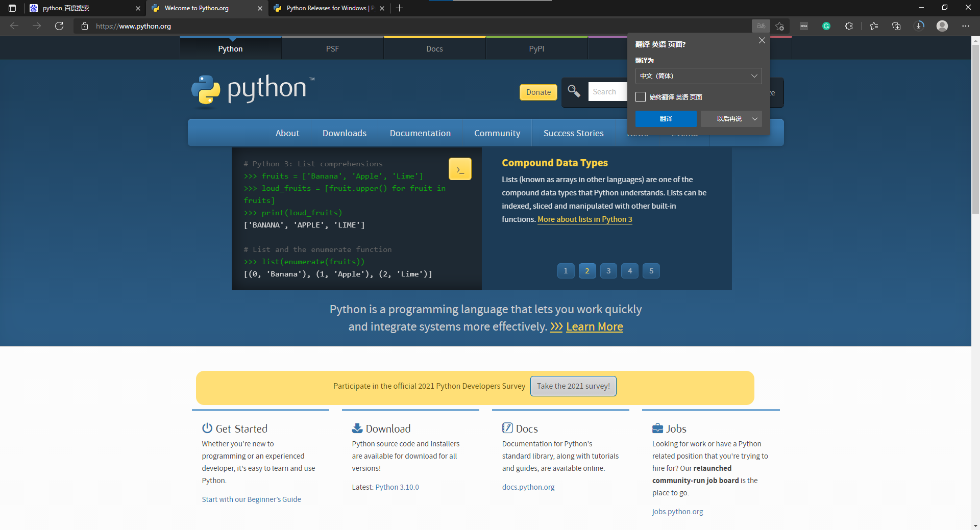Show slide 2 of code examples
980x530 pixels.
click(587, 271)
